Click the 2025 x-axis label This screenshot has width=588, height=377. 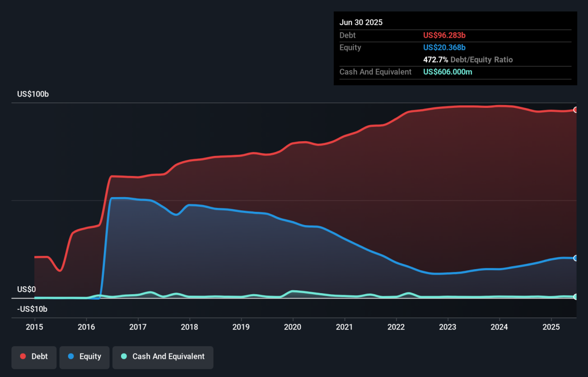point(551,327)
